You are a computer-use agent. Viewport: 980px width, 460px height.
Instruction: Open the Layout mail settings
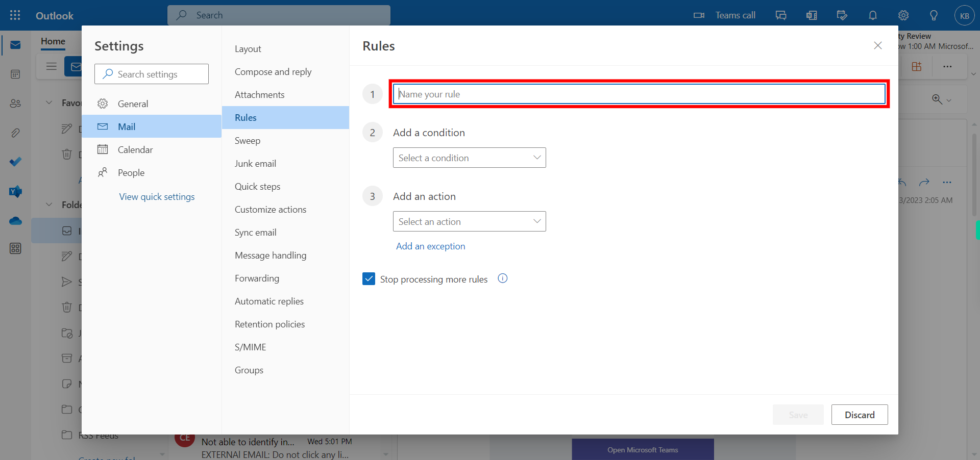[x=285, y=49]
